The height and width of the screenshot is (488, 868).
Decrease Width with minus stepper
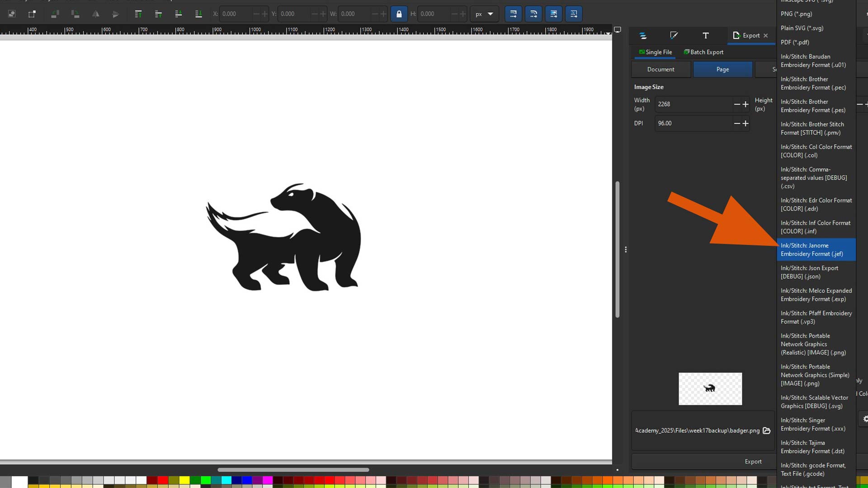pos(737,104)
